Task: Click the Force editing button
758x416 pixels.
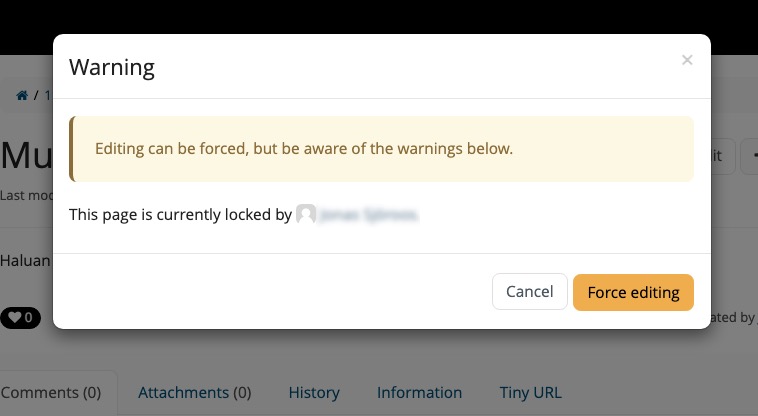Action: tap(633, 292)
